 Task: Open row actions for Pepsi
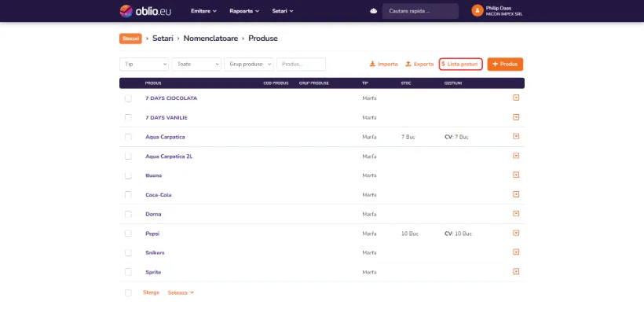(x=516, y=233)
